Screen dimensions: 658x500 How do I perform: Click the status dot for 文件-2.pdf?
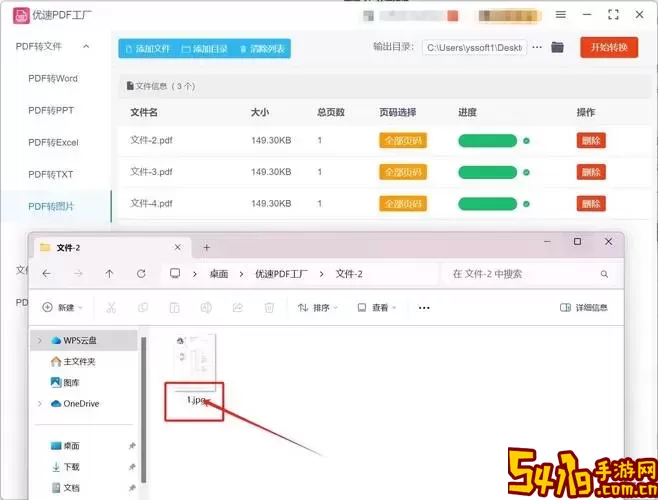(x=526, y=141)
